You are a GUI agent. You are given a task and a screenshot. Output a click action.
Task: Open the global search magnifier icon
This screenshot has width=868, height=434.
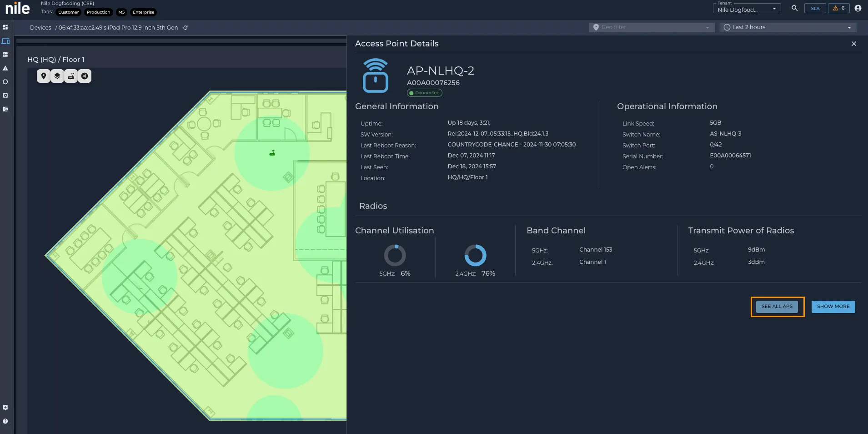coord(795,8)
